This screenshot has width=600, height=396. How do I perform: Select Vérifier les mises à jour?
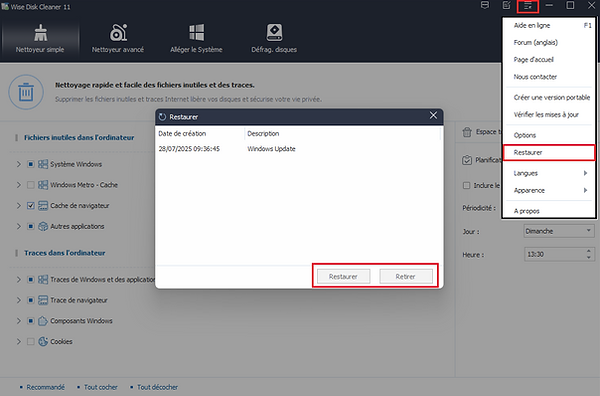click(x=549, y=115)
